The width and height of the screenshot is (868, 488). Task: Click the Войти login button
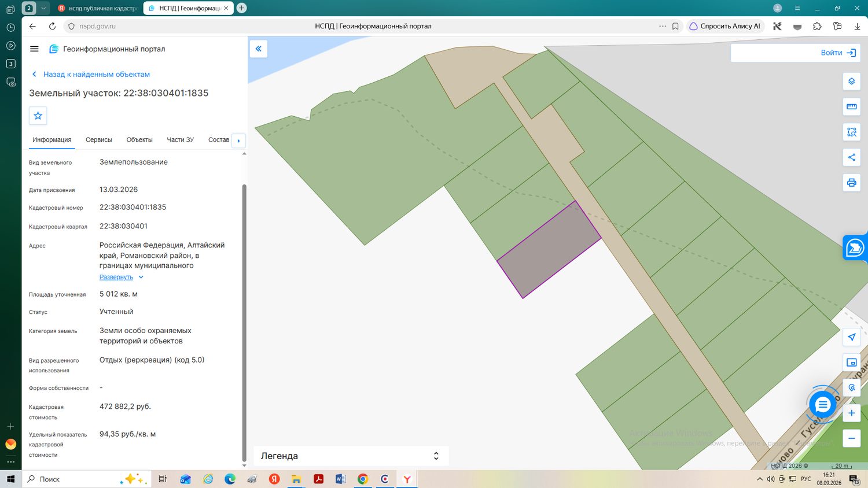click(838, 53)
